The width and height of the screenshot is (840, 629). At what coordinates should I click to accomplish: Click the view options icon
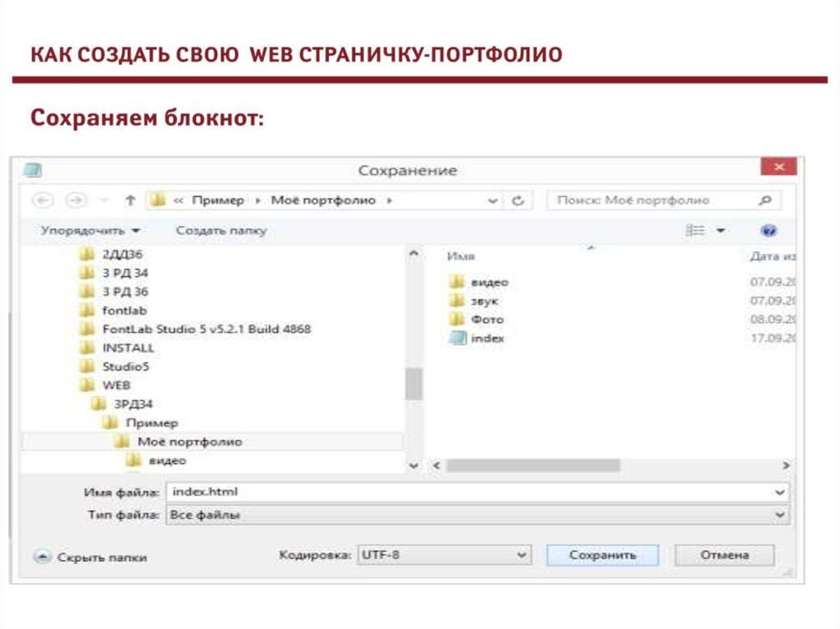click(x=696, y=231)
